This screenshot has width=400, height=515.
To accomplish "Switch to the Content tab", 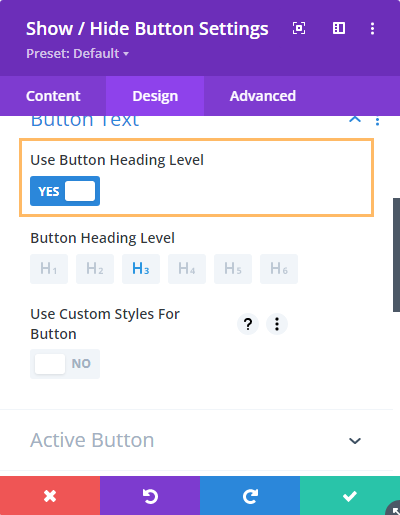I will tap(53, 96).
